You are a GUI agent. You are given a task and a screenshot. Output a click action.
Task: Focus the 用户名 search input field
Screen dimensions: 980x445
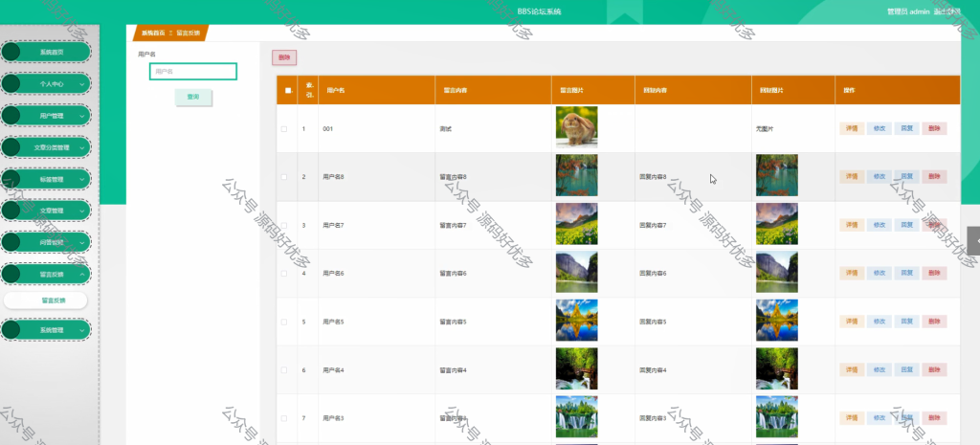pos(193,71)
